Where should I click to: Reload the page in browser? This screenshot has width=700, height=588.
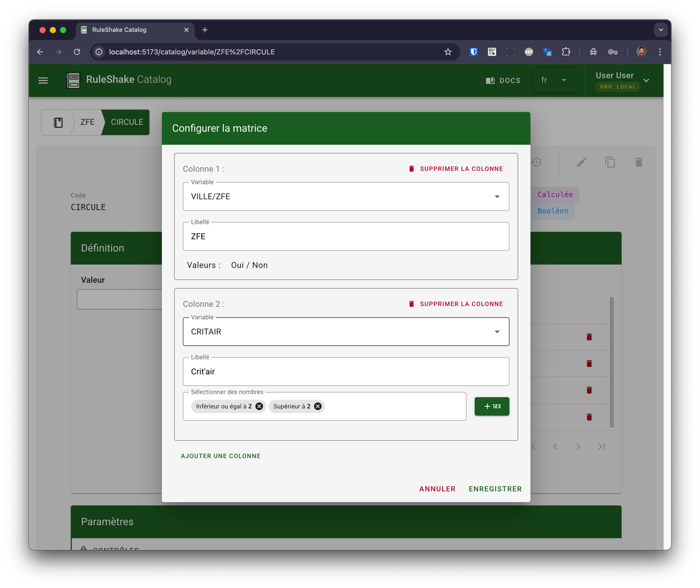pos(77,52)
